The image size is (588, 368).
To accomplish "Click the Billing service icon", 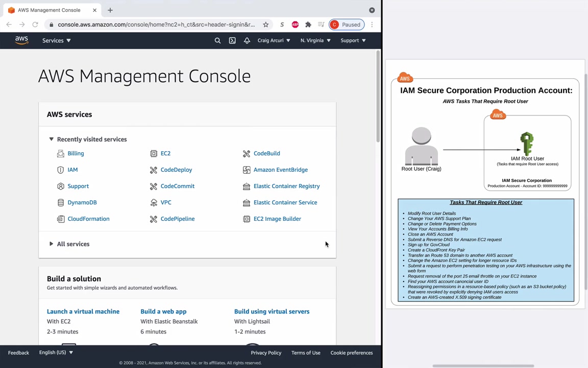I will click(x=60, y=153).
